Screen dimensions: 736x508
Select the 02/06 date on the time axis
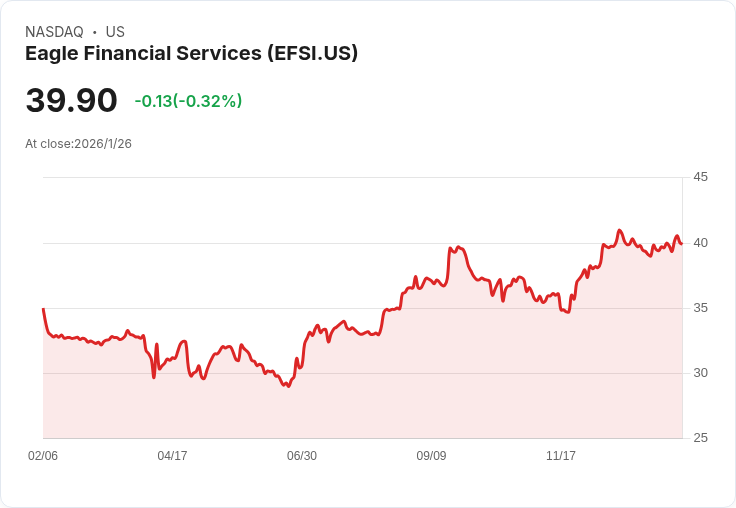click(x=43, y=455)
